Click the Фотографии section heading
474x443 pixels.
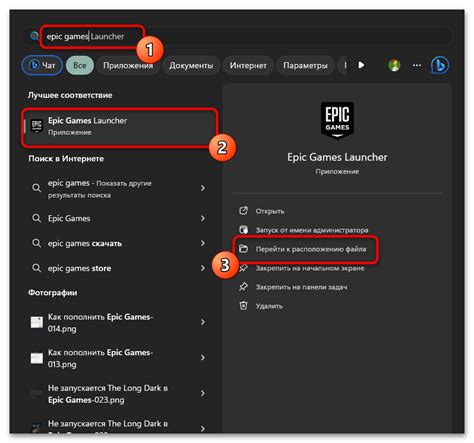(x=53, y=293)
